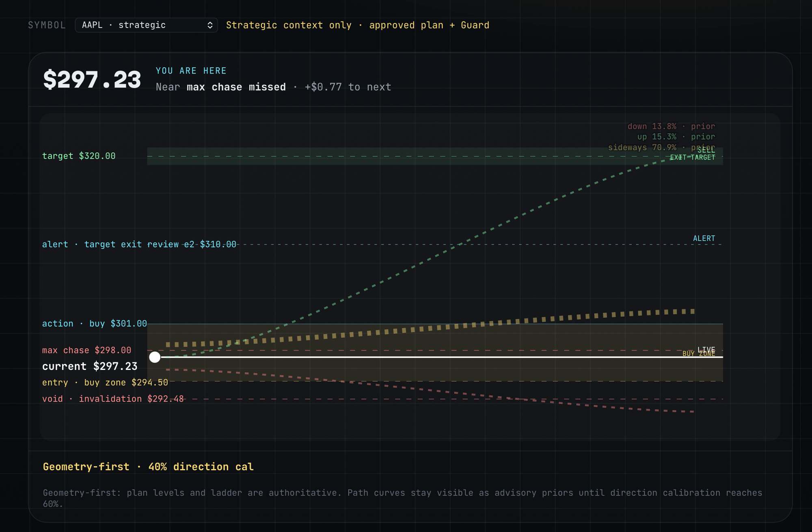Click 'entry · buy zone $294.50' label
Image resolution: width=812 pixels, height=532 pixels.
pyautogui.click(x=105, y=383)
